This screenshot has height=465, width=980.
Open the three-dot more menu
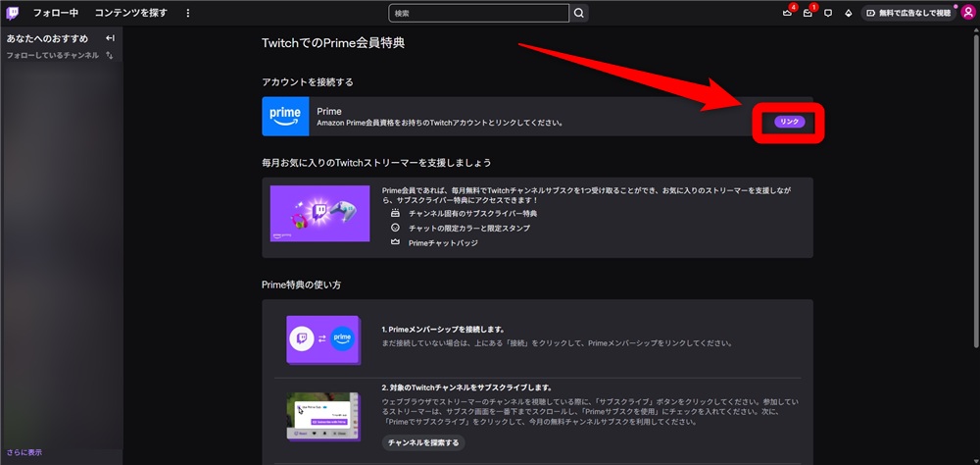point(188,13)
